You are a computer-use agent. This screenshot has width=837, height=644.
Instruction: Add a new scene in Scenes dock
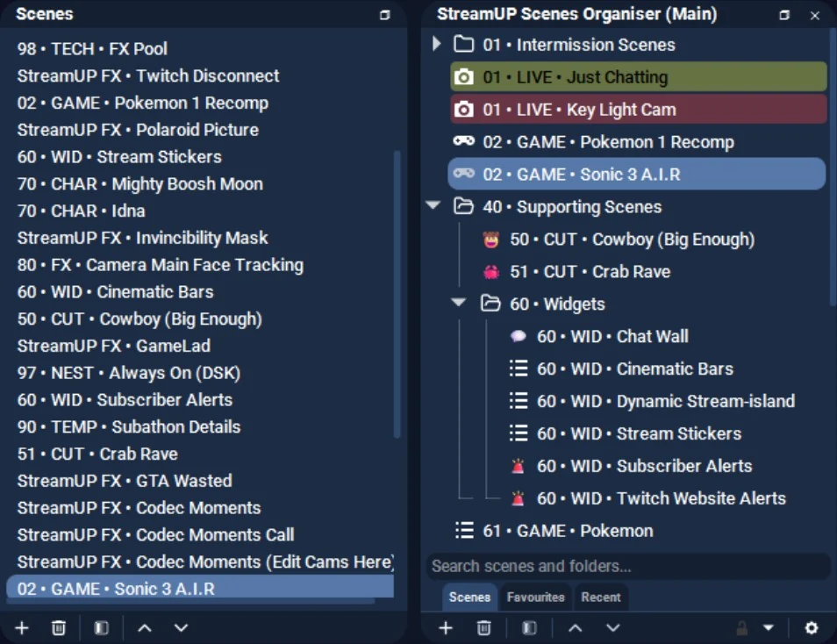22,628
